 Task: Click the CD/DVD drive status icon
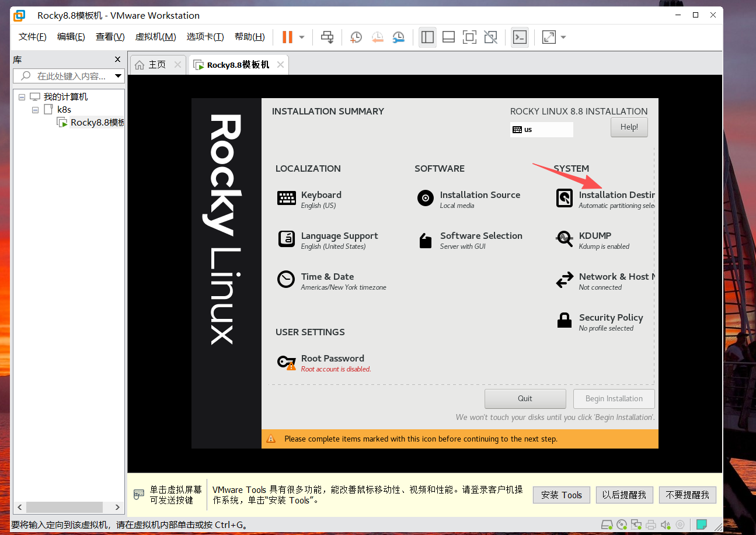622,524
